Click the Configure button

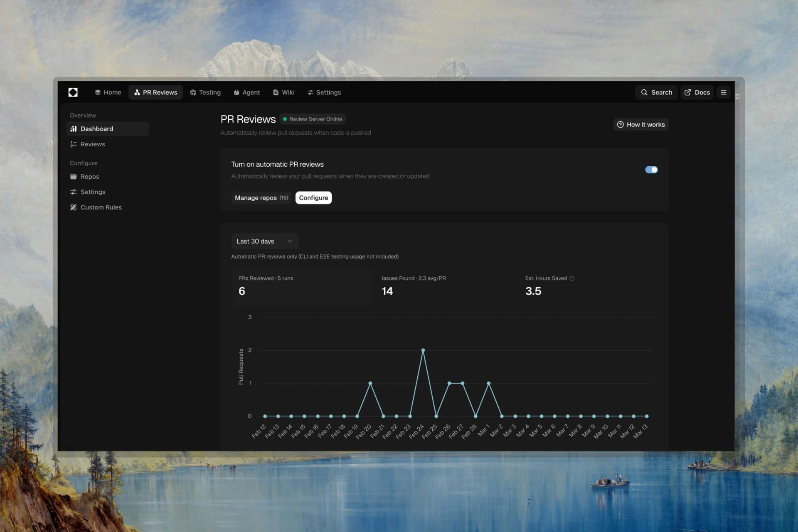click(313, 198)
